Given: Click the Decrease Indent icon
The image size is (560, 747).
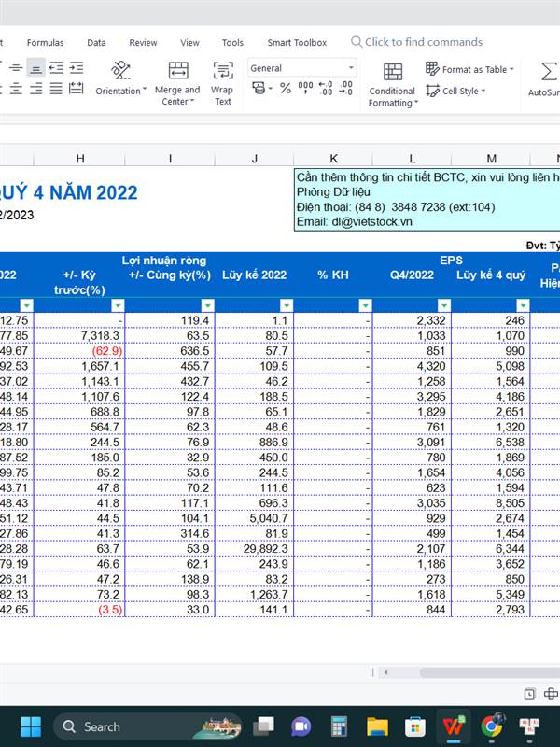Looking at the screenshot, I should pos(56,67).
